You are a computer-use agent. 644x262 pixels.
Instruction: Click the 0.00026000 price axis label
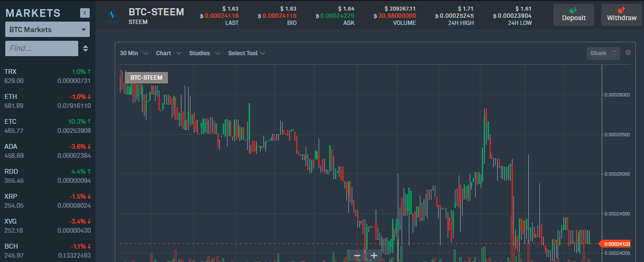[x=616, y=95]
